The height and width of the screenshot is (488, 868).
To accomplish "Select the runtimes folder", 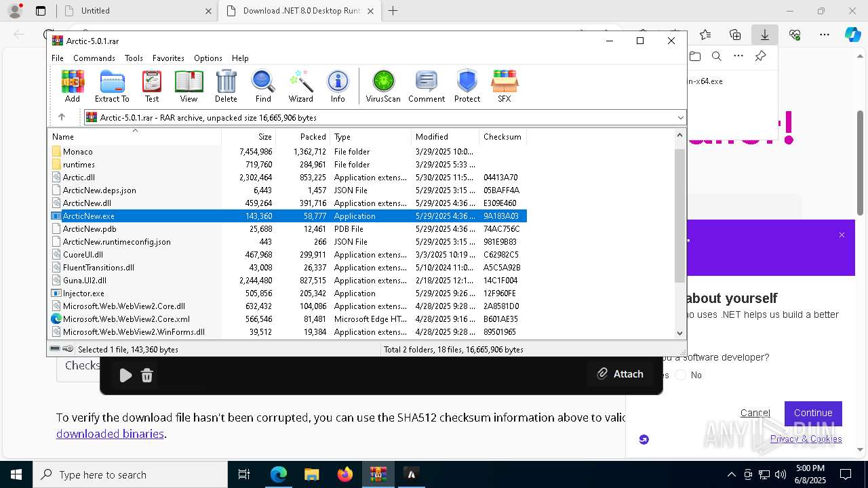I will click(x=79, y=165).
